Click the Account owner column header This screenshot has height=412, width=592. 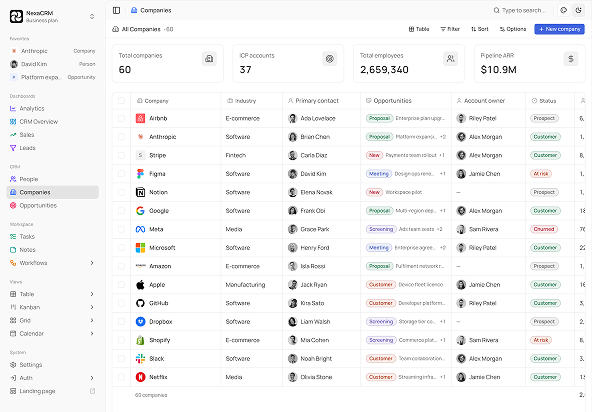[x=481, y=101]
